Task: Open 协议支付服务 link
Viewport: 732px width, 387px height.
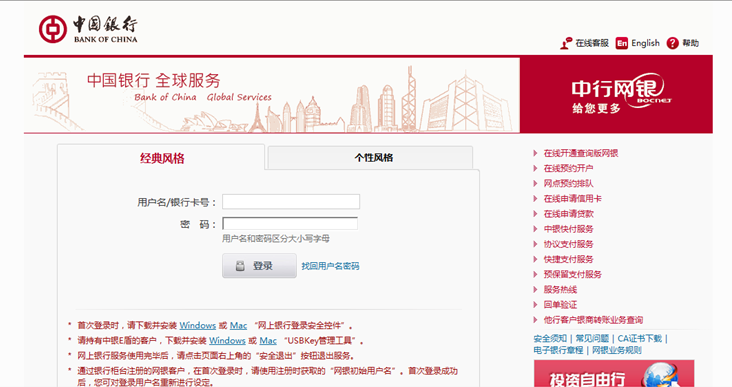Action: click(x=568, y=244)
